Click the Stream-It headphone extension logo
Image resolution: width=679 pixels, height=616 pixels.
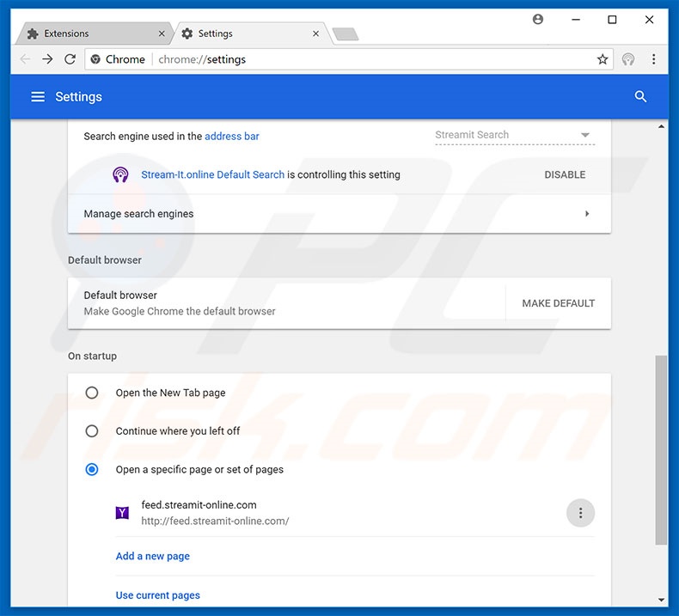[x=120, y=174]
